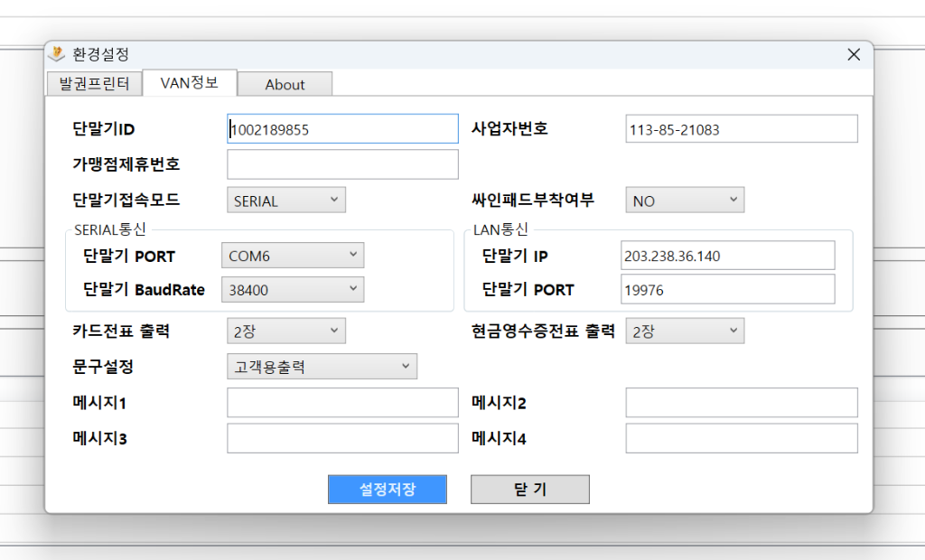Viewport: 925px width, 560px height.
Task: Click inside the 메시지1 text field
Action: [x=342, y=402]
